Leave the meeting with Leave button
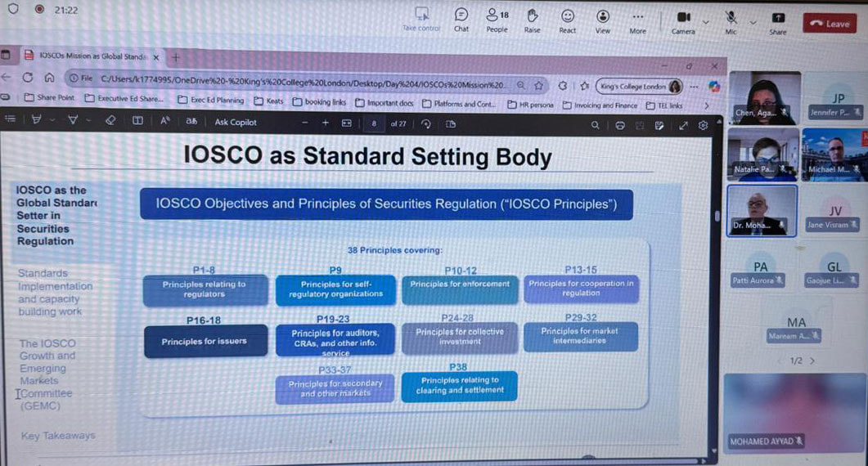868x466 pixels. [x=830, y=24]
